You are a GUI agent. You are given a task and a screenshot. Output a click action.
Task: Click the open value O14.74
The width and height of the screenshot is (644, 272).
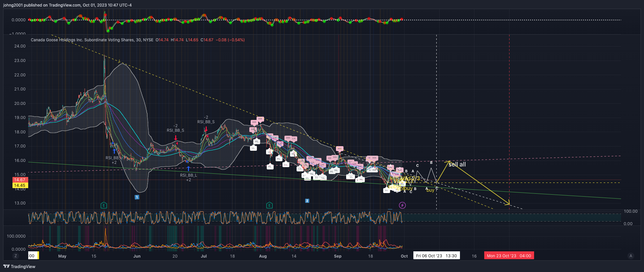(x=162, y=40)
